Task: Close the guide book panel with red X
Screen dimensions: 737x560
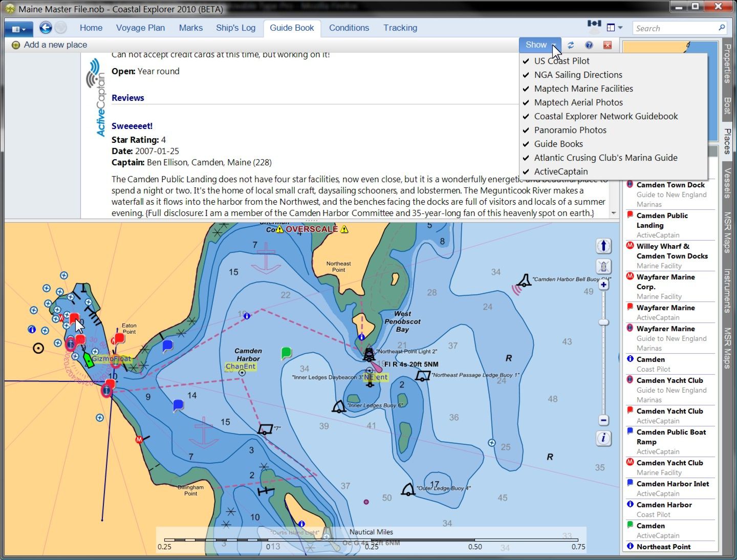Action: (608, 45)
